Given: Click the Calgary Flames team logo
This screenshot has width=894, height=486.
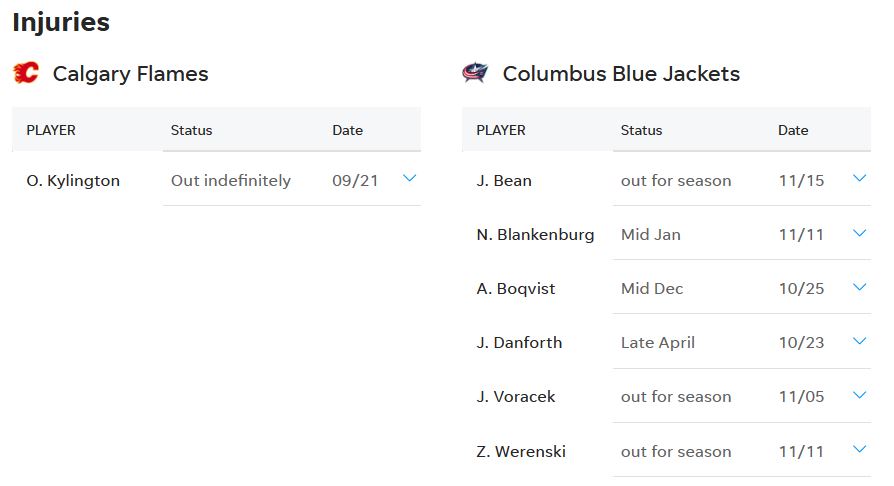Looking at the screenshot, I should click(x=26, y=73).
